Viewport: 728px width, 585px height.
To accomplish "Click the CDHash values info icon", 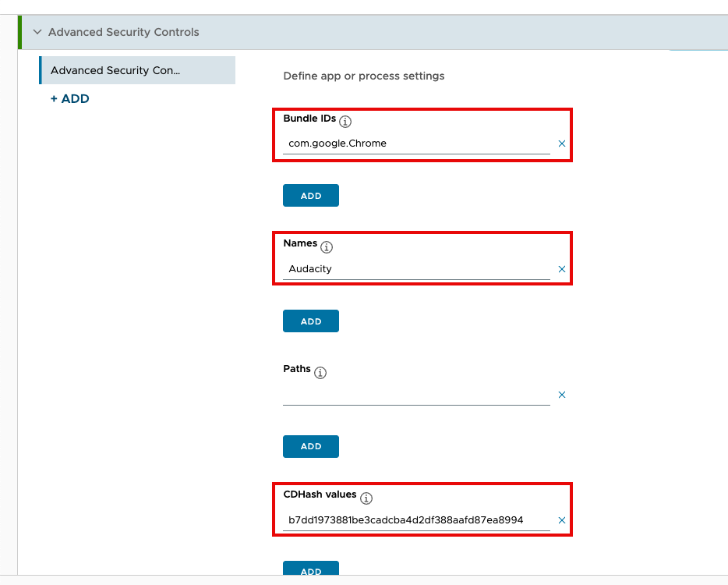I will pos(365,498).
